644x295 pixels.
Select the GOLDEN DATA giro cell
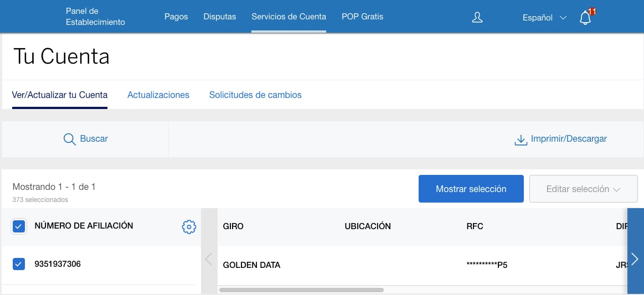click(x=251, y=265)
